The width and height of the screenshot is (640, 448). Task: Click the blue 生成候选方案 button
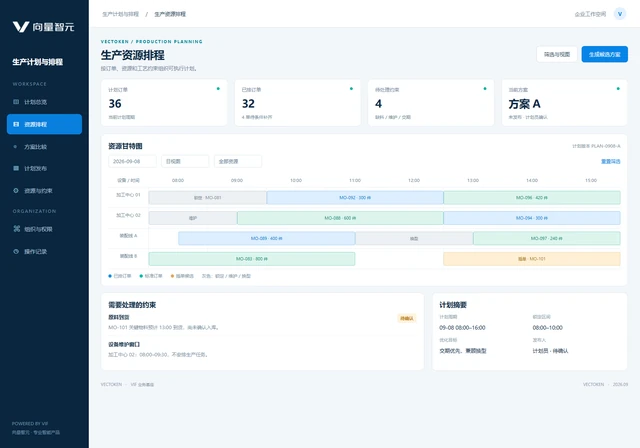point(604,54)
